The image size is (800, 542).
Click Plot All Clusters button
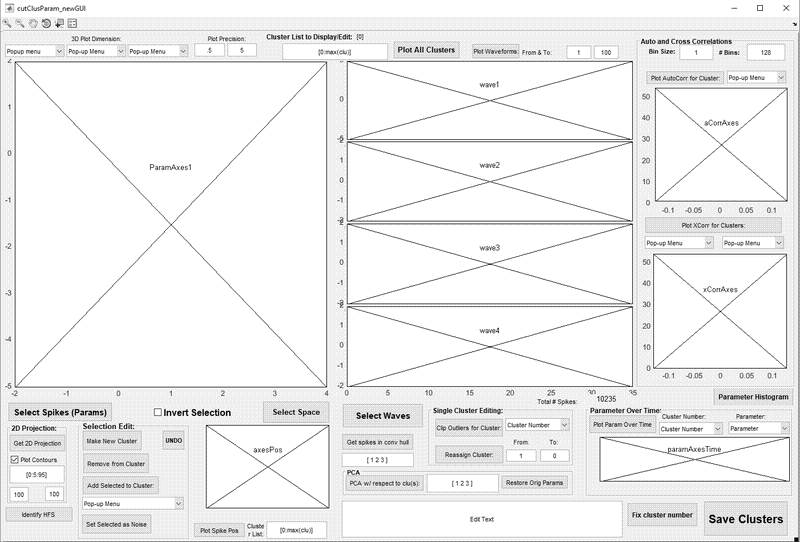tap(426, 50)
